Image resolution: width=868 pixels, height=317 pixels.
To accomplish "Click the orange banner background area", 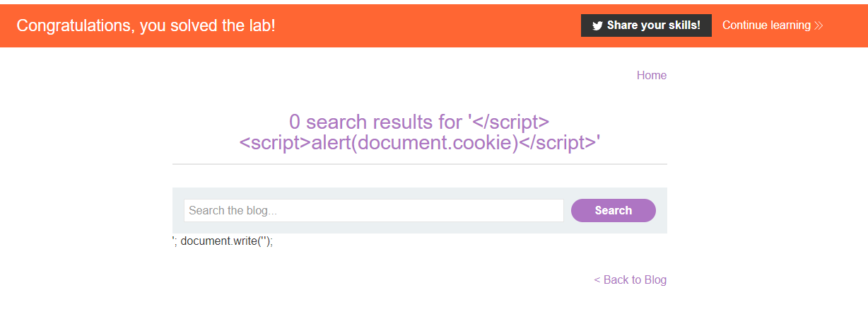I will point(424,25).
